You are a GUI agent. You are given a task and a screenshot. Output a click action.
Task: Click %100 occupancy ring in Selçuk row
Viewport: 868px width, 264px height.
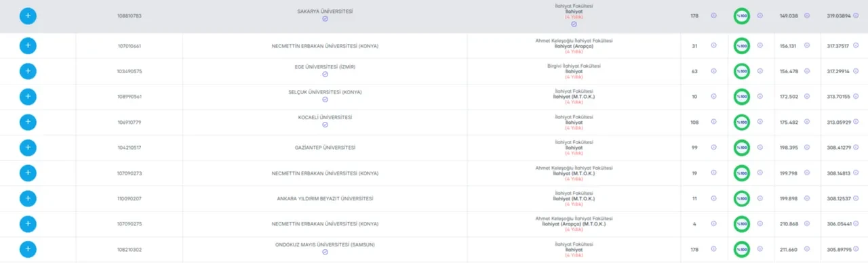point(742,97)
